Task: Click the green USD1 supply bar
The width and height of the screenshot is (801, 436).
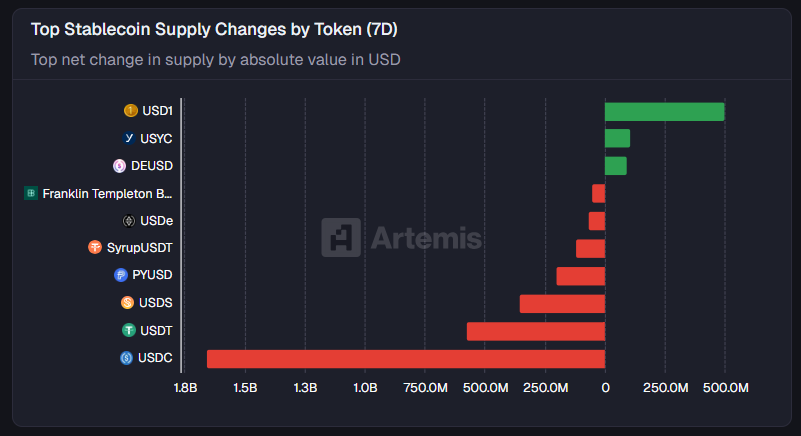Action: 664,111
